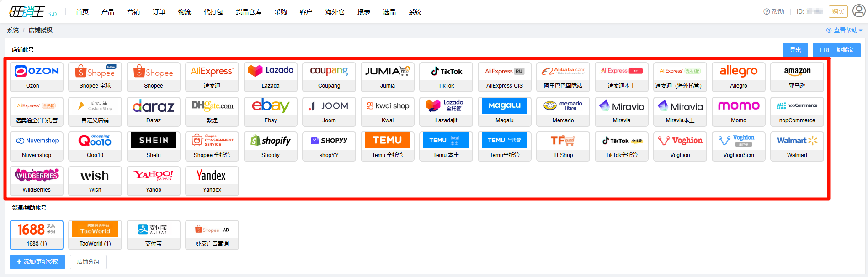
Task: Select the Qoo10 platform tile
Action: pyautogui.click(x=95, y=146)
